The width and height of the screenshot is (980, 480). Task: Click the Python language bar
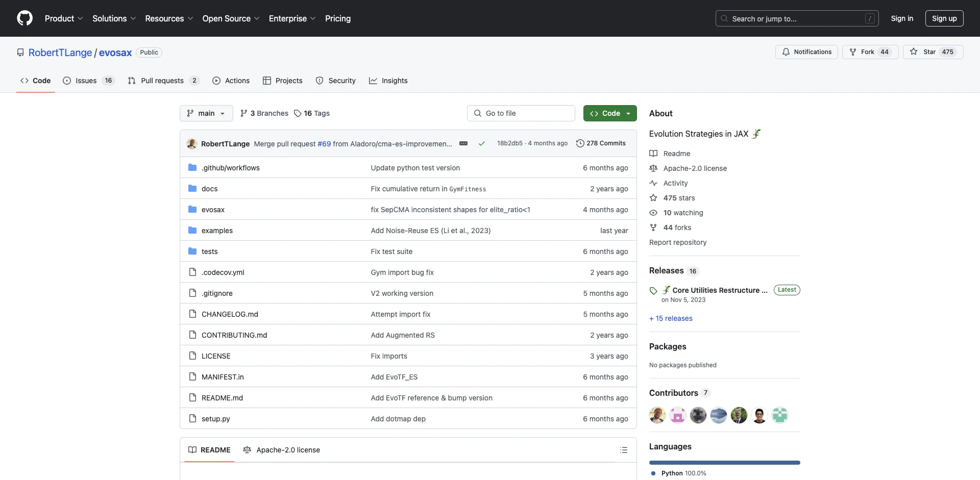[x=725, y=463]
